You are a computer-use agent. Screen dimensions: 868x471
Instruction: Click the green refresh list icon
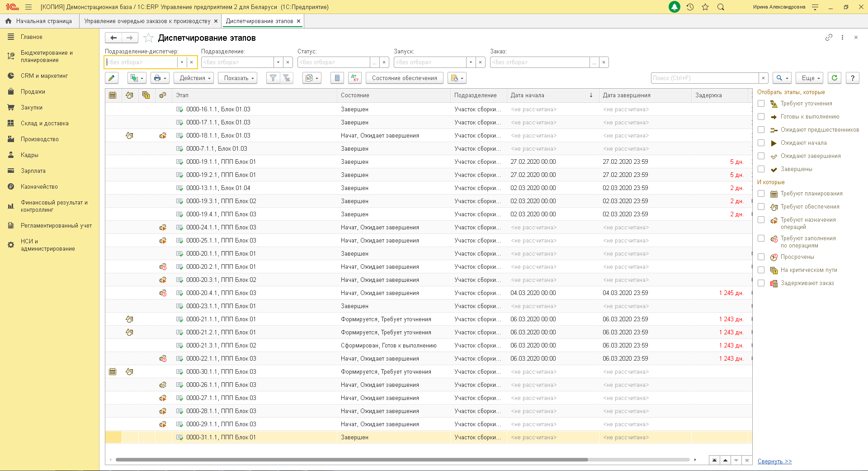pyautogui.click(x=835, y=78)
